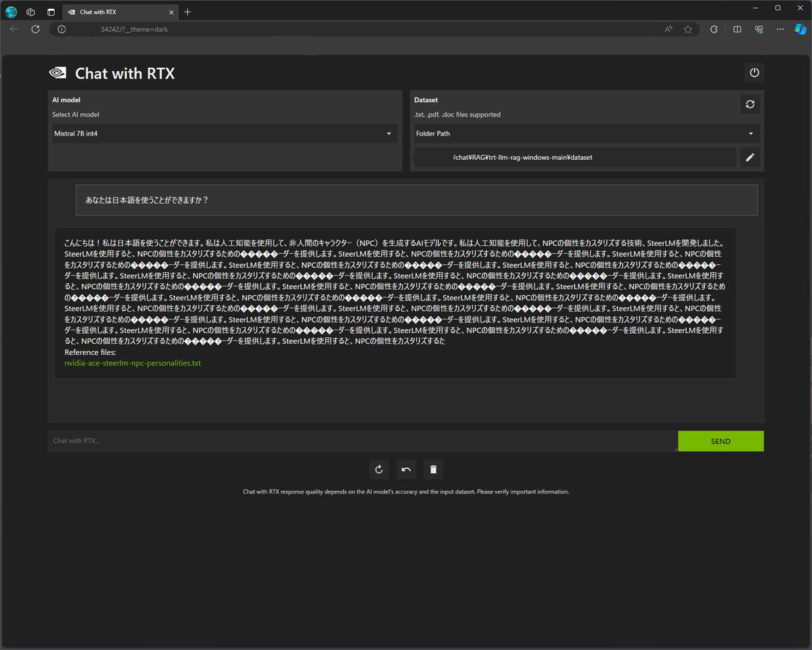Viewport: 812px width, 650px height.
Task: Undo the last chat message
Action: coord(406,469)
